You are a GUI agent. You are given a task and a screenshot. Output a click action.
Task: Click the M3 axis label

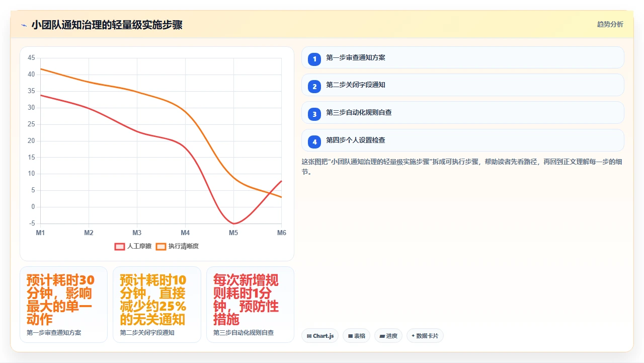[137, 233]
